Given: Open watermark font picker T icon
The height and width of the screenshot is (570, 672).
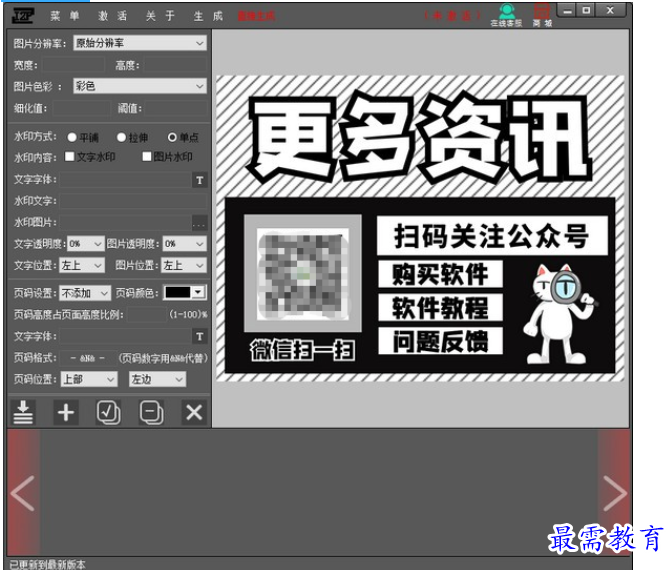Looking at the screenshot, I should pos(200,180).
